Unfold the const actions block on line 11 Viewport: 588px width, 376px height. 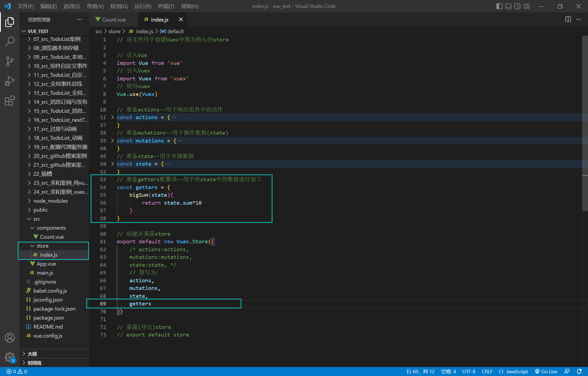[x=112, y=117]
